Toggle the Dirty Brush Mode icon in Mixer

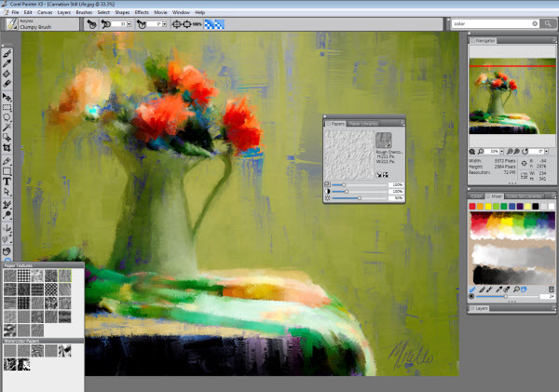pyautogui.click(x=472, y=290)
